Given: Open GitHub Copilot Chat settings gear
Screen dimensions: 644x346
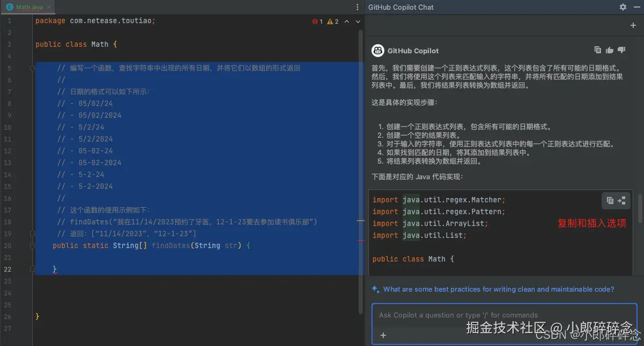Looking at the screenshot, I should (622, 7).
